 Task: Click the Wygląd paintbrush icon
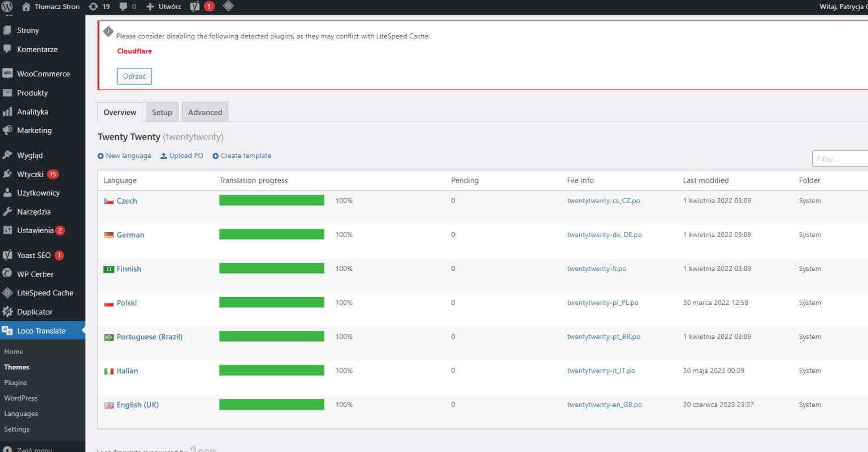click(7, 155)
